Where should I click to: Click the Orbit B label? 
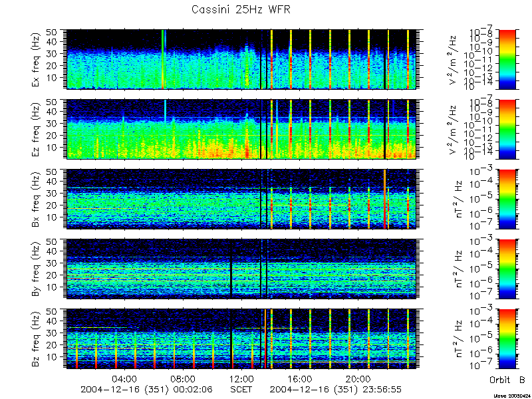(x=507, y=380)
